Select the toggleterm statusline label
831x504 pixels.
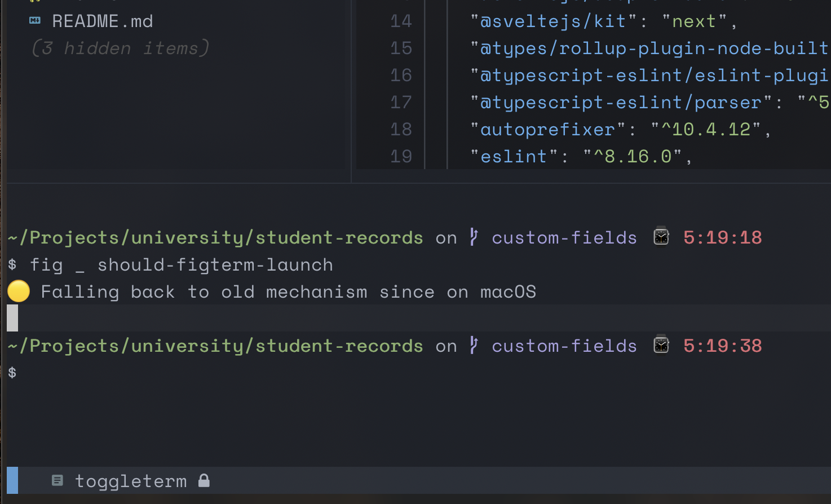131,480
